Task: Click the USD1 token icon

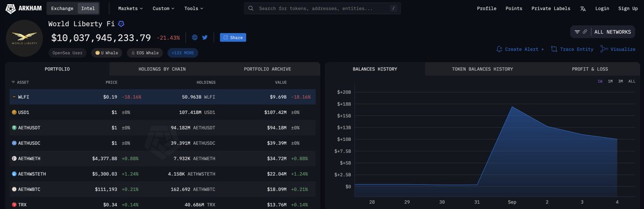Action: pos(14,112)
